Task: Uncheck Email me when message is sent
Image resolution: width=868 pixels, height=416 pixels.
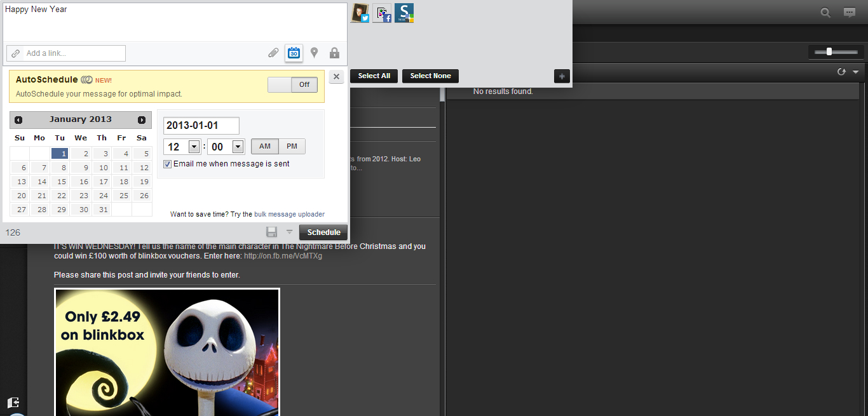Action: tap(168, 164)
